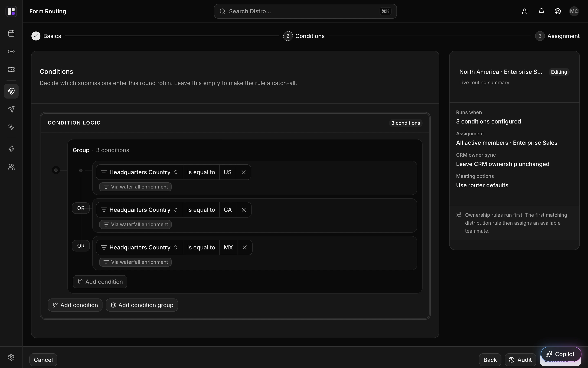Viewport: 588px width, 368px height.
Task: Toggle the OR operator above the CA condition
Action: [x=81, y=208]
